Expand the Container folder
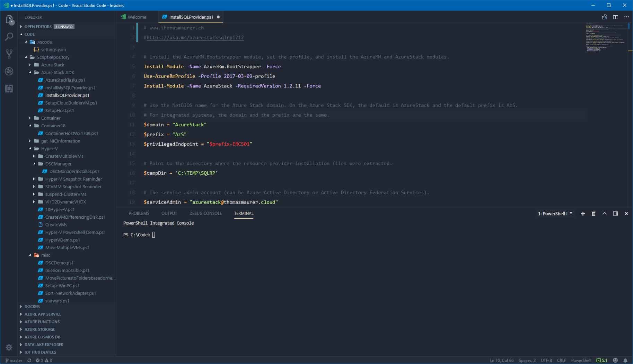This screenshot has width=633, height=364. (51, 118)
